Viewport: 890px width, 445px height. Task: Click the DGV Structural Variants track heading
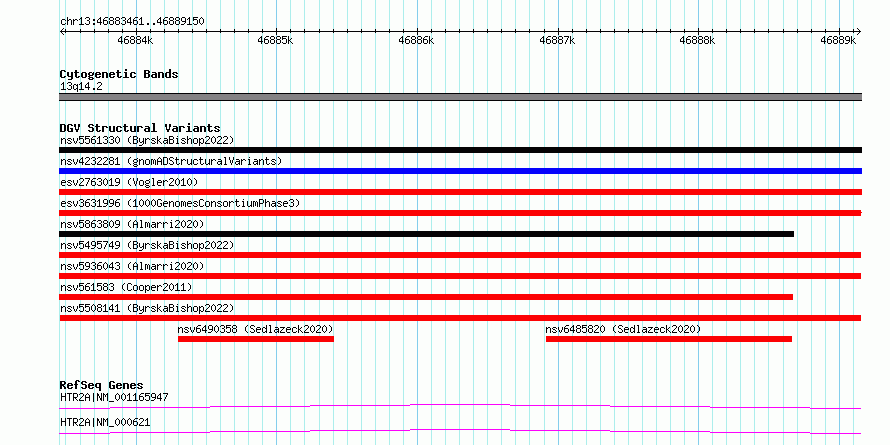tap(140, 128)
